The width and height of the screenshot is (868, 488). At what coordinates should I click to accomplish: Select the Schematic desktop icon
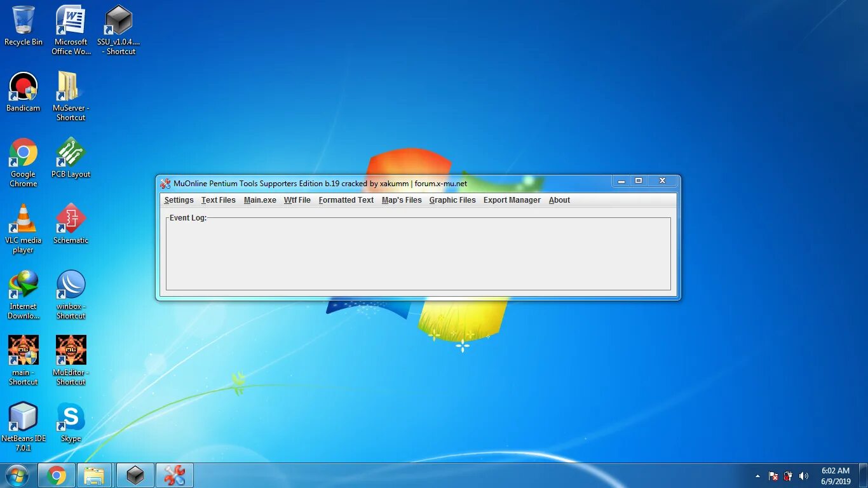71,224
